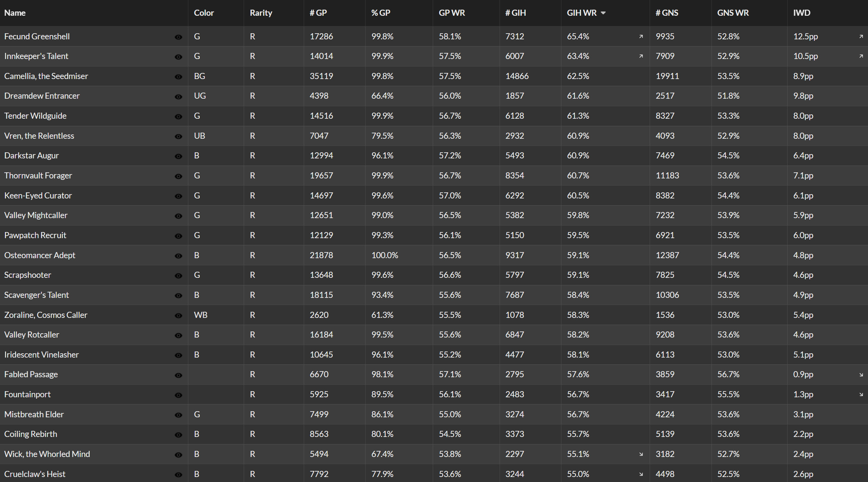
Task: Click the down-arrow icon beside Fabled Passage 0.9pp
Action: point(861,375)
